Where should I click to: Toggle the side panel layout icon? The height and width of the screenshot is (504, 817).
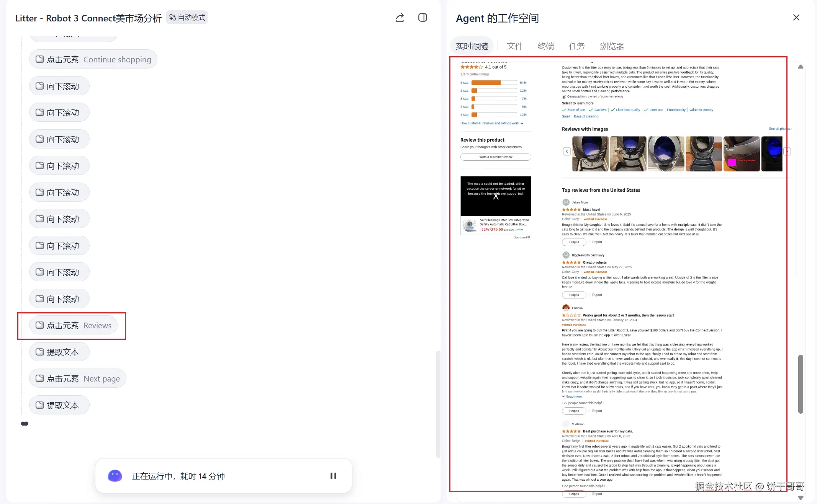point(422,18)
